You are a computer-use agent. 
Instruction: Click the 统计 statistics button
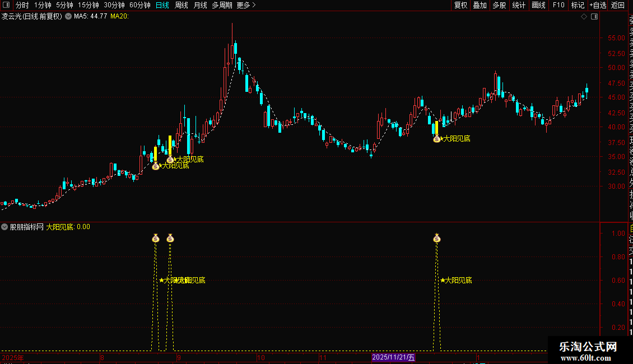[x=519, y=5]
